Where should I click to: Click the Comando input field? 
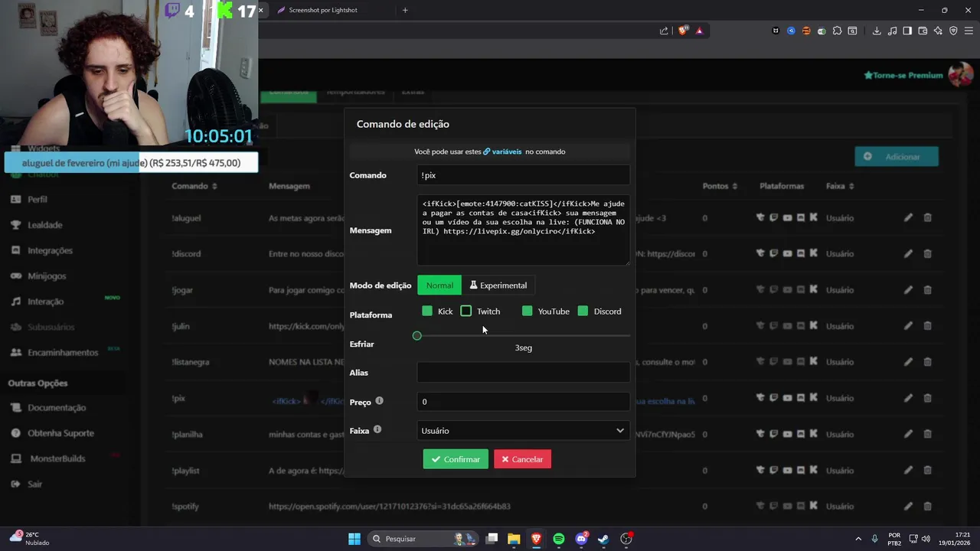(523, 175)
